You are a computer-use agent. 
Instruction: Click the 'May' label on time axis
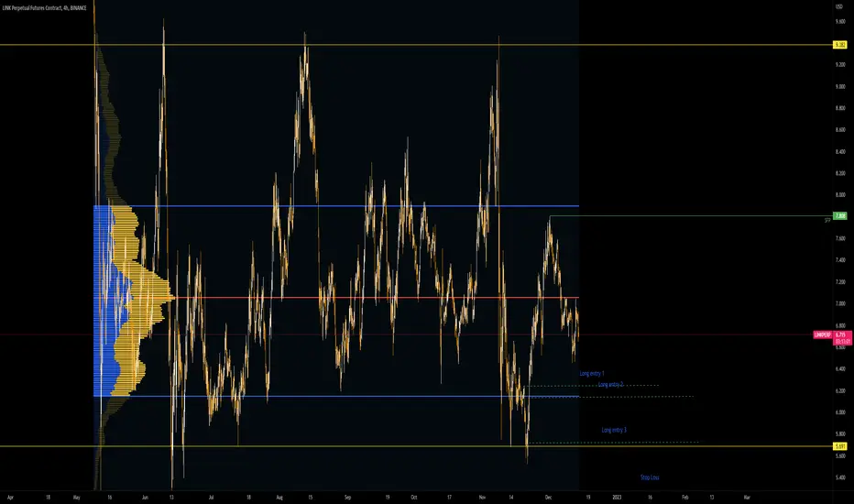tap(76, 498)
